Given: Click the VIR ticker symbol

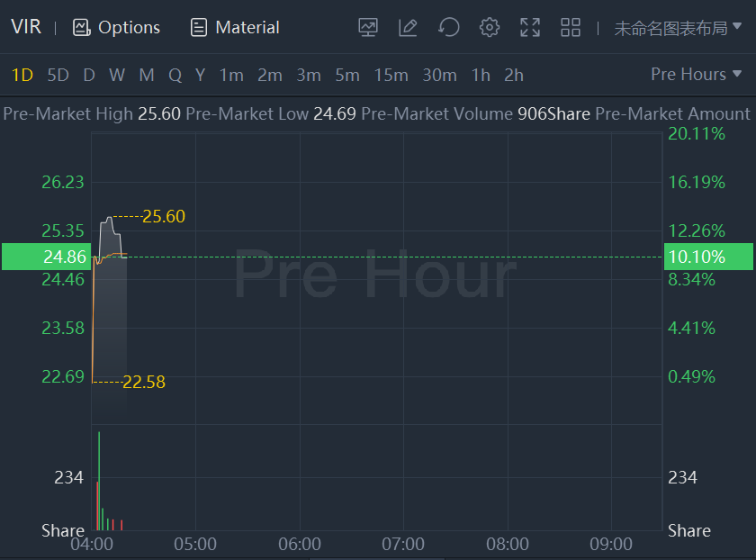Looking at the screenshot, I should pyautogui.click(x=26, y=27).
